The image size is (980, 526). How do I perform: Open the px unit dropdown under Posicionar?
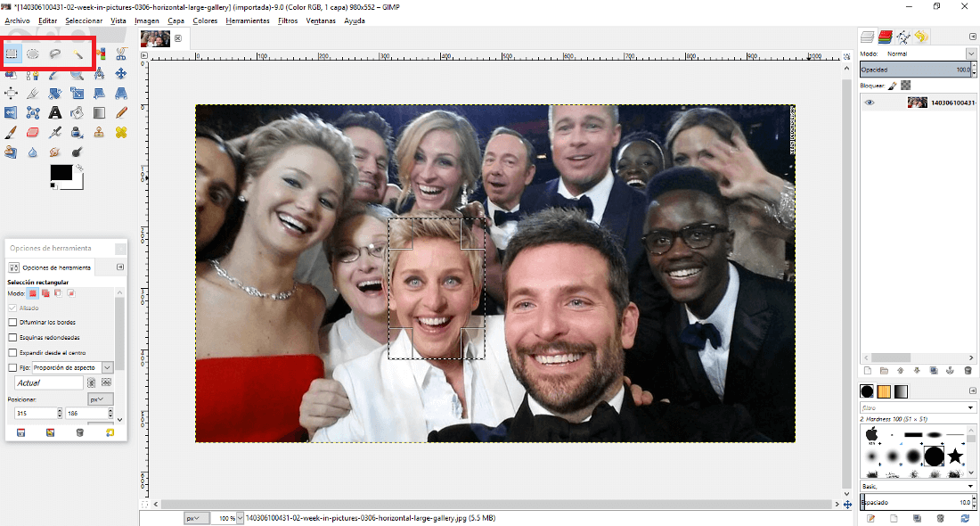[x=101, y=399]
